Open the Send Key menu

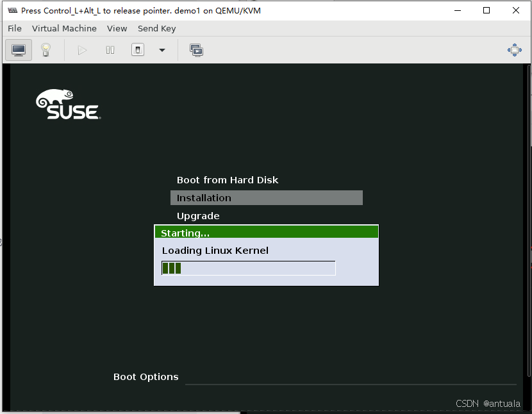(157, 28)
